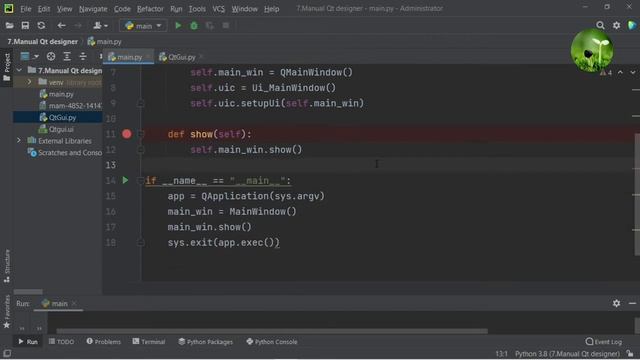The height and width of the screenshot is (360, 640).
Task: Open the Project view mode dropdown
Action: (x=29, y=56)
